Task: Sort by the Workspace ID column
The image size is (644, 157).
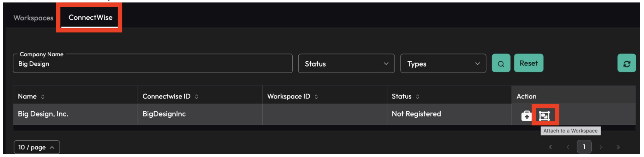Action: [316, 96]
